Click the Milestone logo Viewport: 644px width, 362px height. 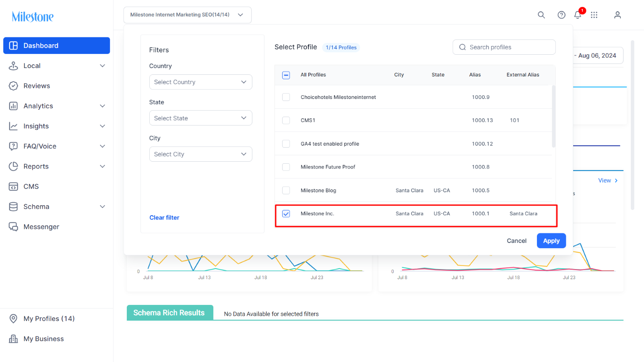pyautogui.click(x=33, y=16)
